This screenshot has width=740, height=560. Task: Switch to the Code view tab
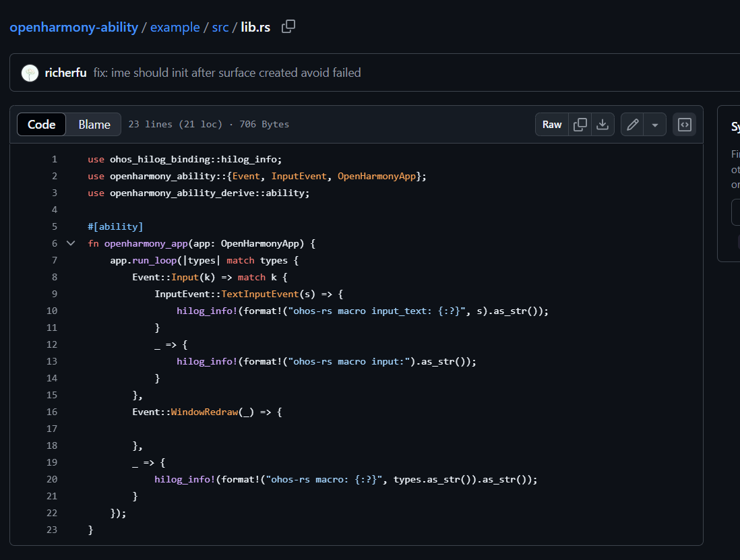pos(42,125)
